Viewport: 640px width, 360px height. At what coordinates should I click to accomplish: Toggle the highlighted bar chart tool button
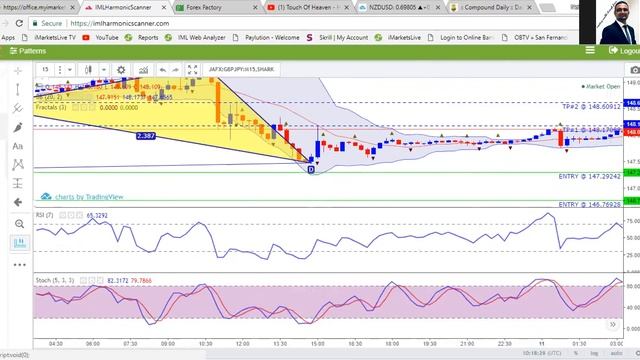[20, 243]
